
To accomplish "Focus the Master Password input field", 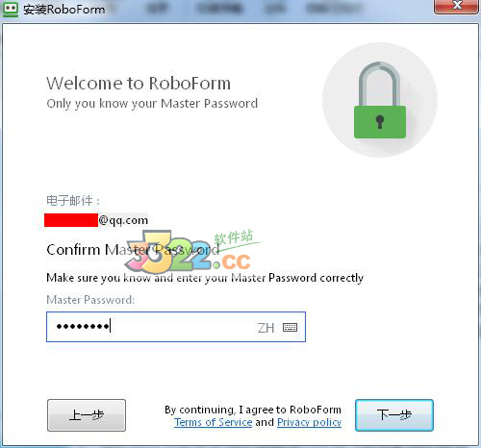I will (x=176, y=327).
